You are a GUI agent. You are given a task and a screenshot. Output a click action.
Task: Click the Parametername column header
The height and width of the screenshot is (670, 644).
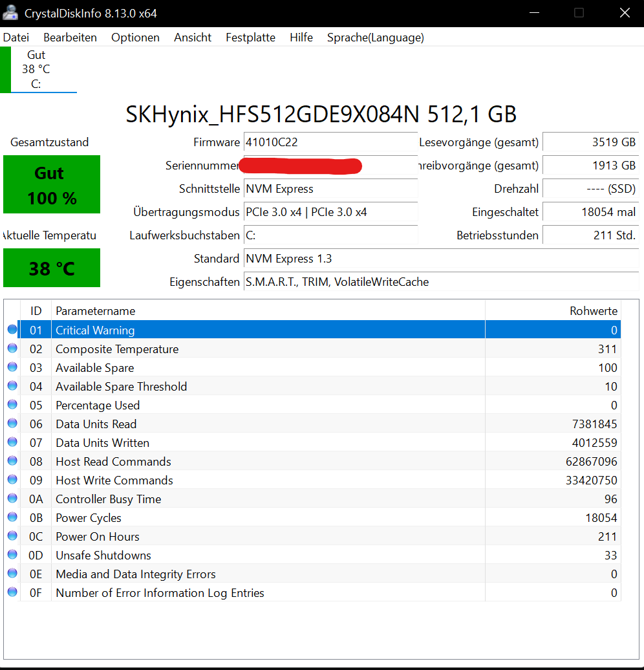pos(268,310)
